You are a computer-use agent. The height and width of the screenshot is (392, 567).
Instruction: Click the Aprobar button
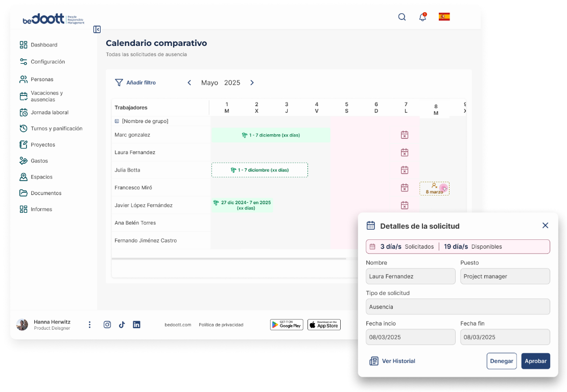(535, 361)
